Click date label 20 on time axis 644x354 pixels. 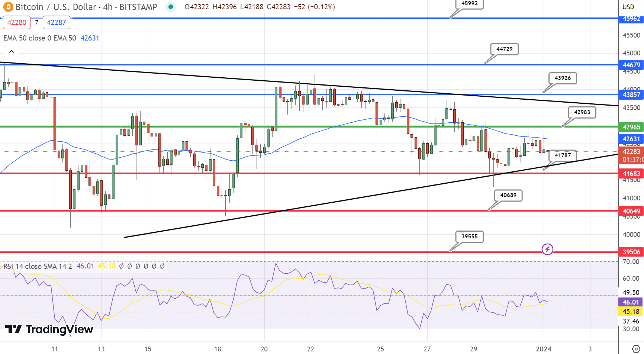(264, 349)
